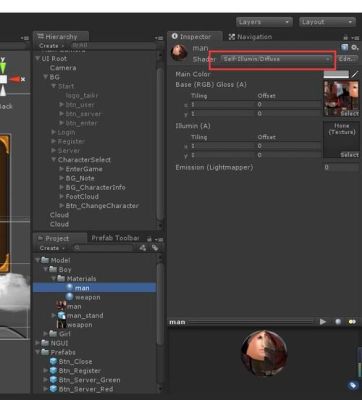362x400 pixels.
Task: Expand the BG_CharacterInfo object
Action: pos(61,187)
